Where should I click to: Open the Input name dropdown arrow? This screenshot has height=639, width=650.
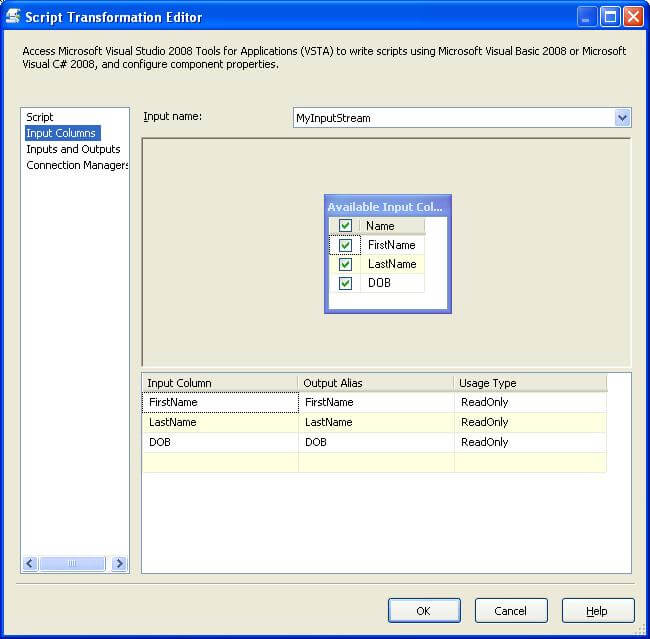pyautogui.click(x=622, y=118)
